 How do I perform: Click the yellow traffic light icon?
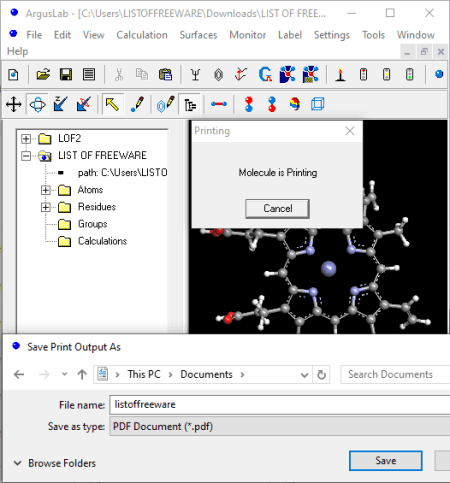coord(386,74)
